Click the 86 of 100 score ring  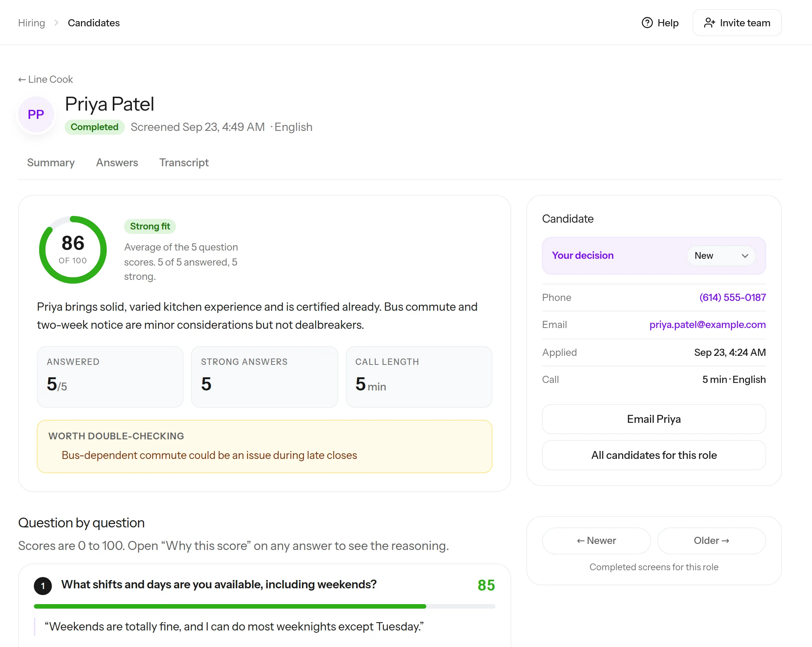(73, 249)
